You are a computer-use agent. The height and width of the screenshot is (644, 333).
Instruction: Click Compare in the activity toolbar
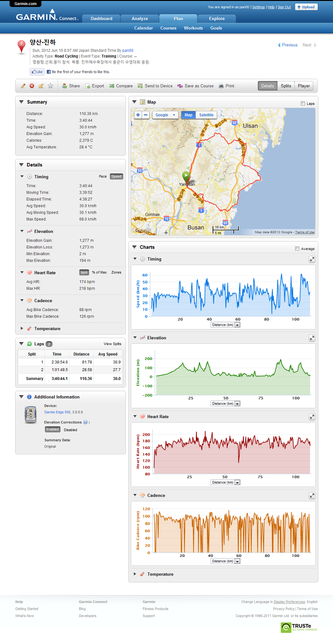point(121,86)
